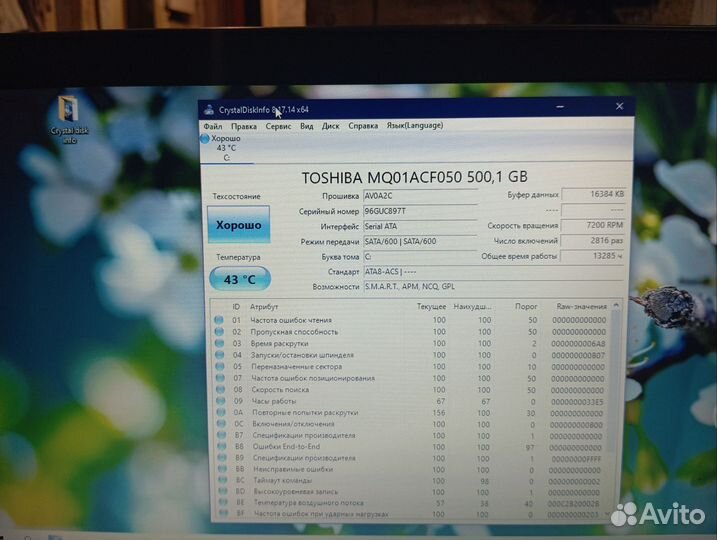Click the status circle icon for row 09
The image size is (717, 540).
pos(221,401)
